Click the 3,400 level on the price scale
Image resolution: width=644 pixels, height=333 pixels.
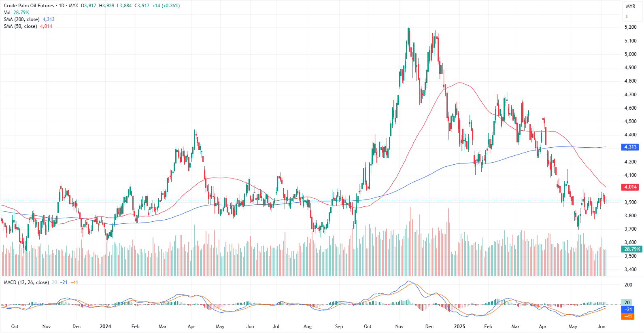pos(630,269)
